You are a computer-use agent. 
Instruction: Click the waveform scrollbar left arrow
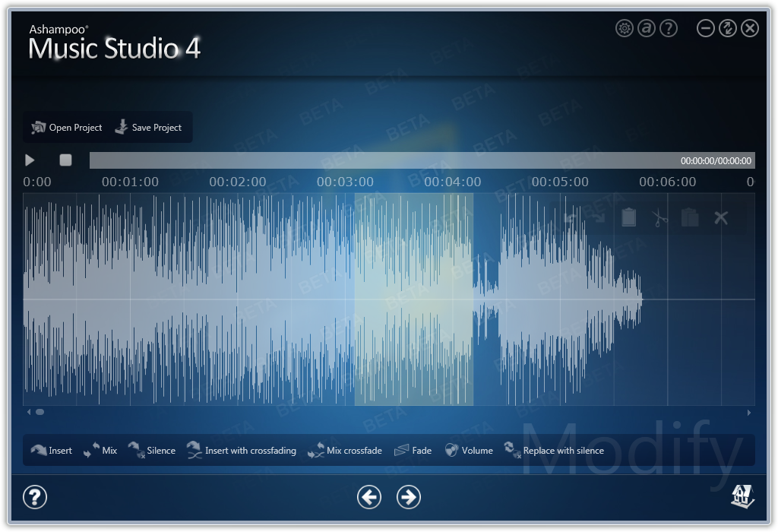click(x=29, y=412)
